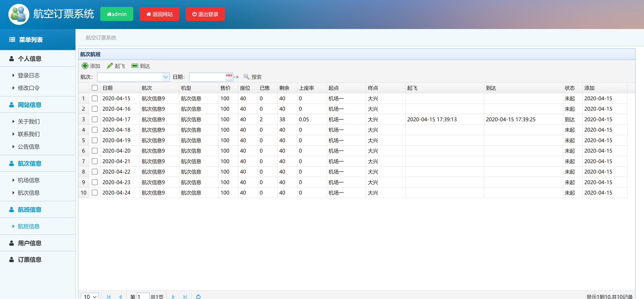
Task: Click inside the page number input field
Action: point(143,296)
